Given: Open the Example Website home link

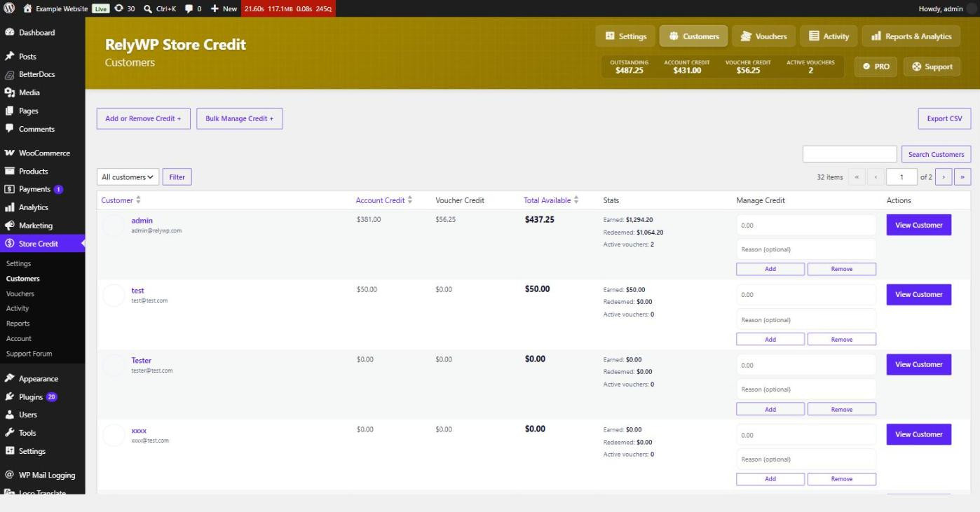Looking at the screenshot, I should click(56, 8).
